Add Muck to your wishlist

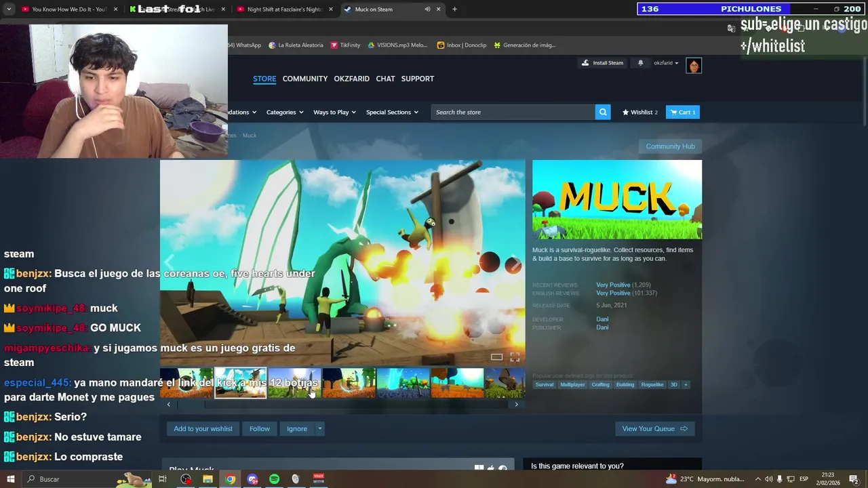pyautogui.click(x=203, y=428)
